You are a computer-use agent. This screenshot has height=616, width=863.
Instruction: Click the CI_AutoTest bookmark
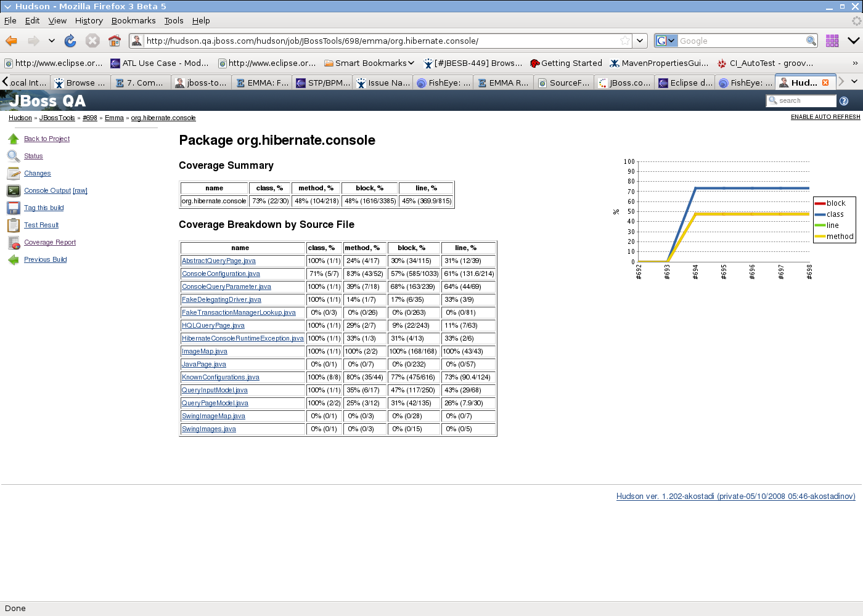[765, 63]
